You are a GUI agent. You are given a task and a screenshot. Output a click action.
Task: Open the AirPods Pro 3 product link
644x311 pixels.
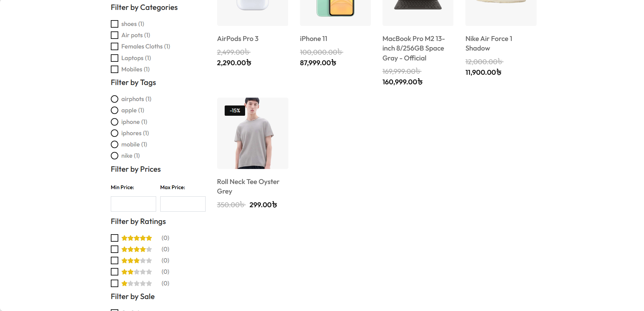[x=238, y=39]
